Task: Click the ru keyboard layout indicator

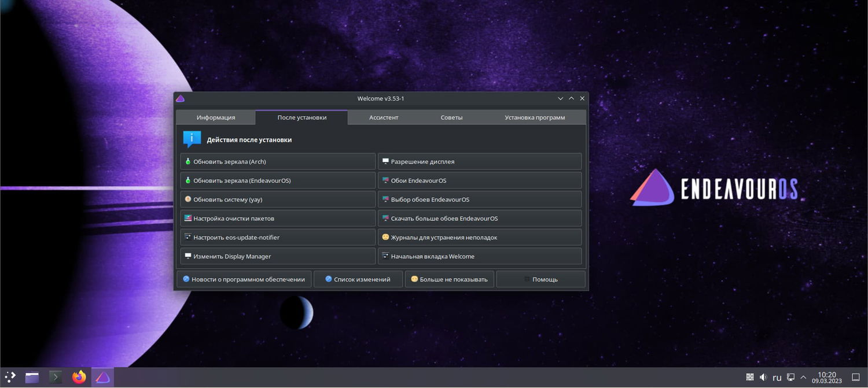Action: [x=777, y=378]
